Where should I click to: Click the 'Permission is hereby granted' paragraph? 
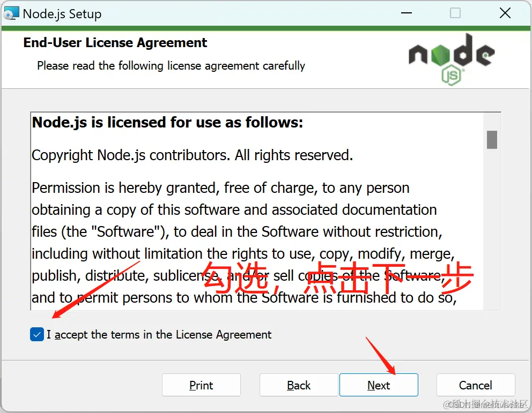point(245,243)
